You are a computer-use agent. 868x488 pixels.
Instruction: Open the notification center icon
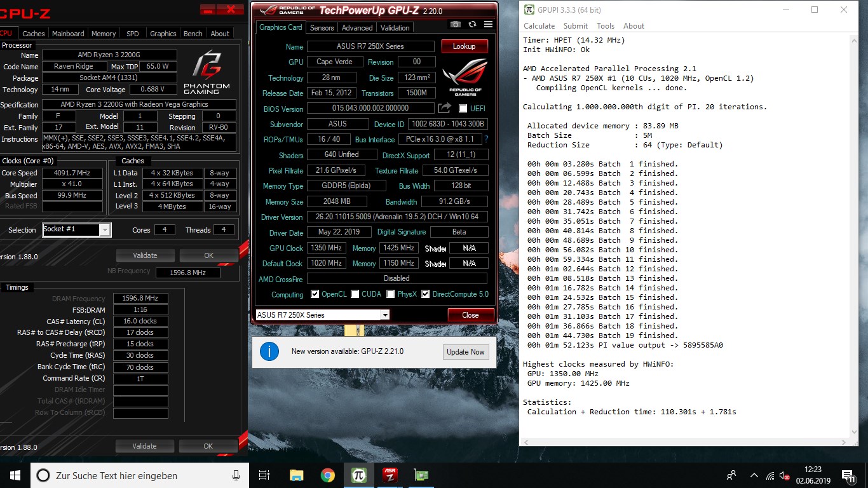click(x=848, y=475)
